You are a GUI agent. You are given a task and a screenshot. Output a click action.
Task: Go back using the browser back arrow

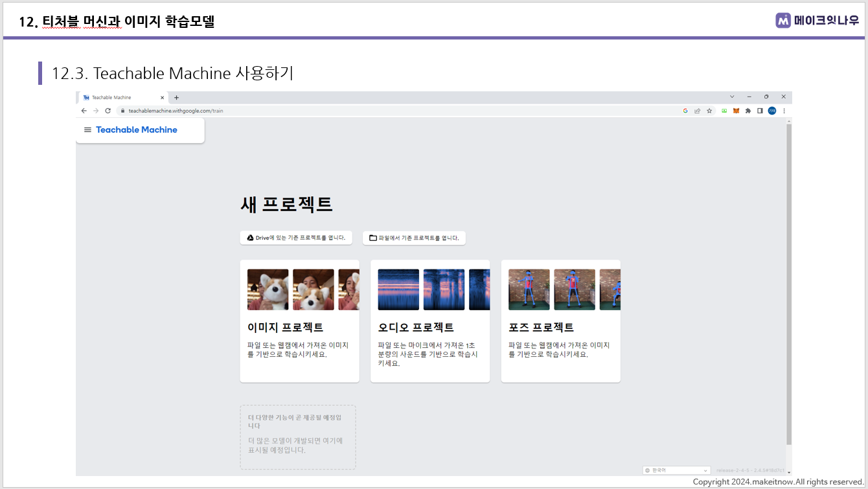(x=84, y=111)
